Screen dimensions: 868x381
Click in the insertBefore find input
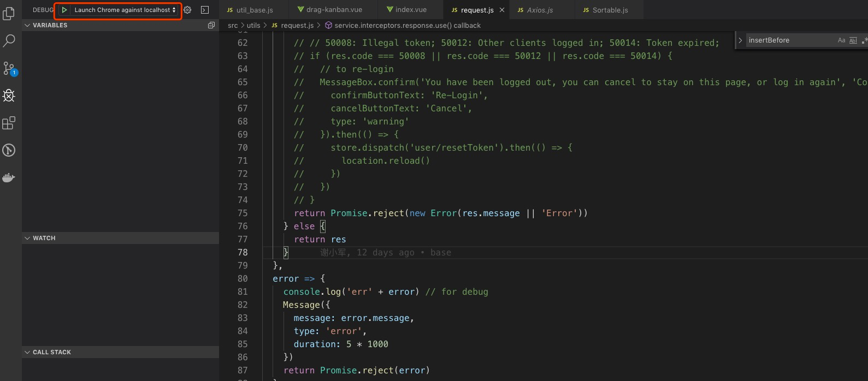pyautogui.click(x=789, y=40)
